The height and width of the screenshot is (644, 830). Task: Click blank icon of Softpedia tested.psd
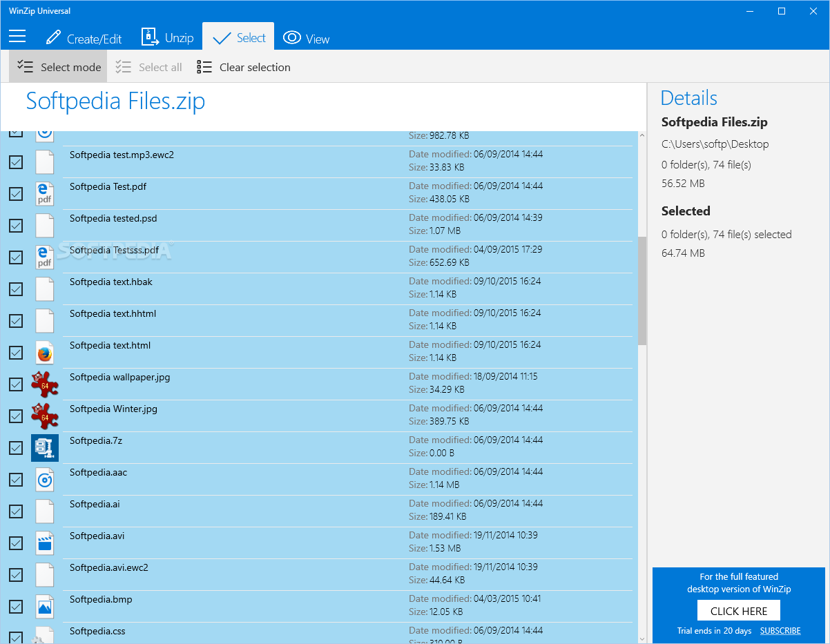45,226
